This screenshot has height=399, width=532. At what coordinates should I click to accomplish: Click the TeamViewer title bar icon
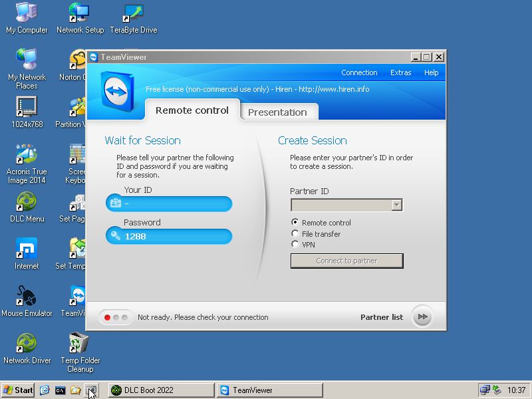click(94, 57)
